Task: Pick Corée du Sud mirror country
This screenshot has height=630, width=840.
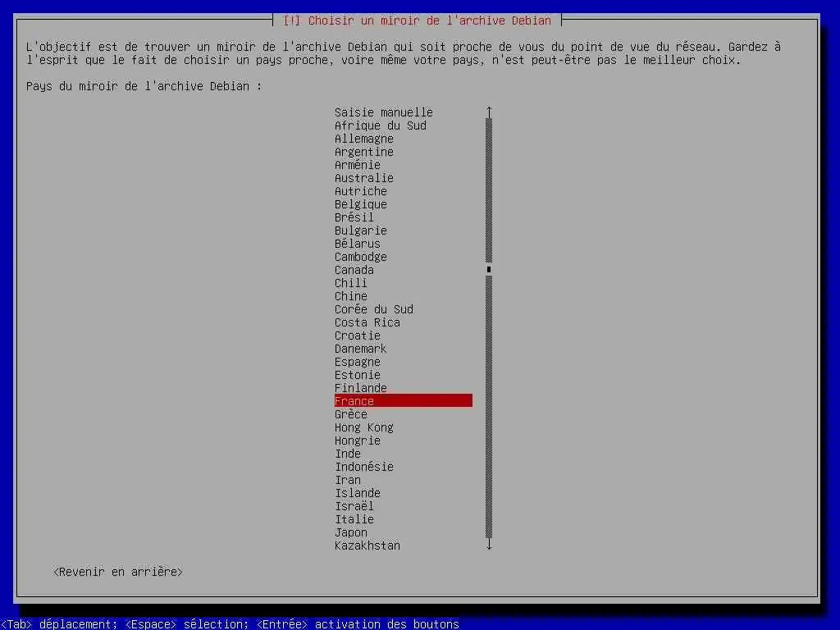Action: tap(374, 309)
